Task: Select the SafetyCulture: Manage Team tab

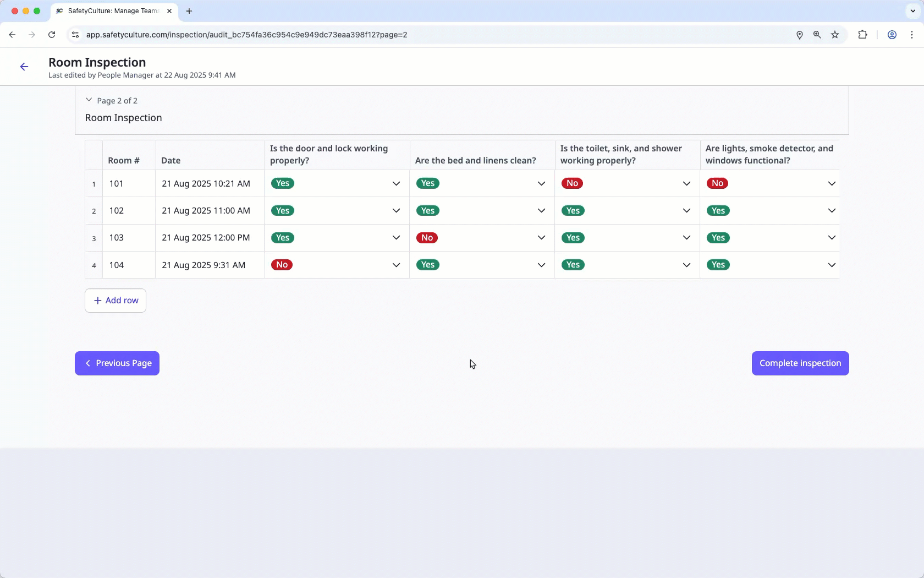Action: (114, 11)
